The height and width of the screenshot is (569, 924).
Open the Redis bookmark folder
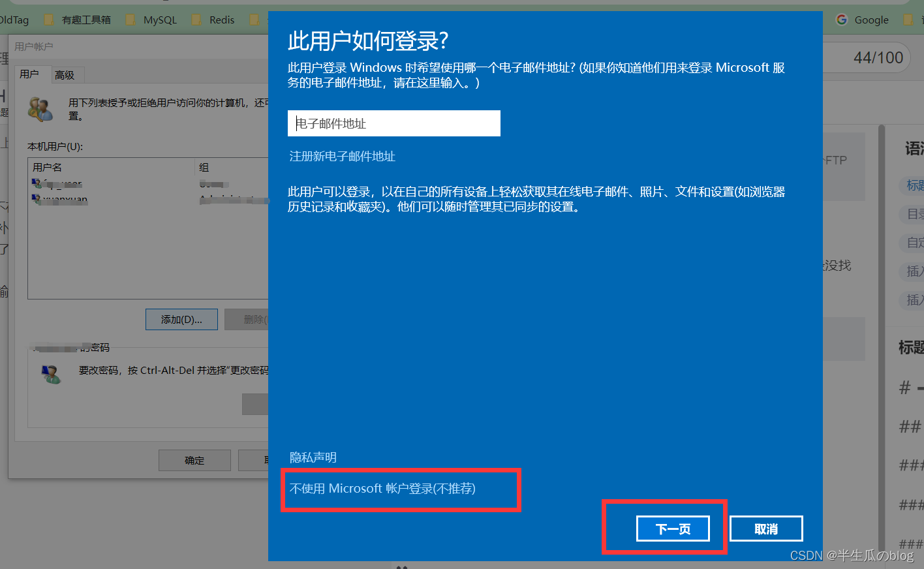tap(213, 20)
